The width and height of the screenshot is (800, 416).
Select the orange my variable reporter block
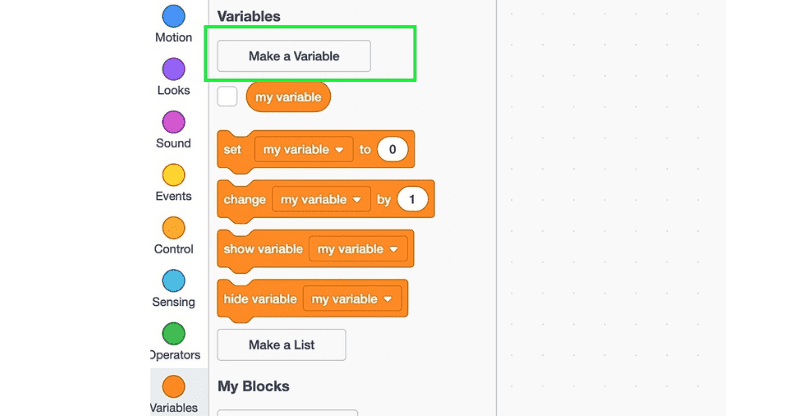point(288,97)
